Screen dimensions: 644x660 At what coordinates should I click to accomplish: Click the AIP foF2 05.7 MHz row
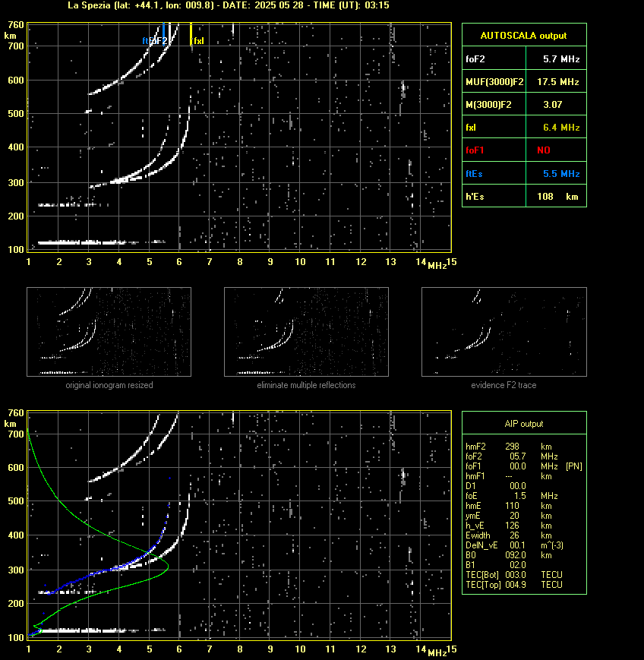[512, 456]
